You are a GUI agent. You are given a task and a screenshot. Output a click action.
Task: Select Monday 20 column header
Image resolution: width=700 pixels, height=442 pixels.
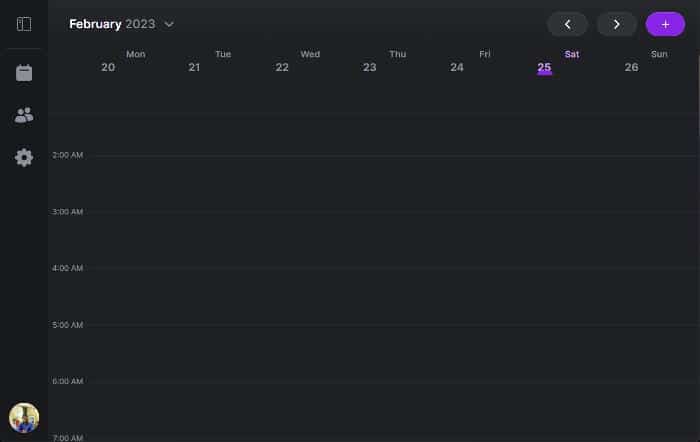[x=120, y=61]
